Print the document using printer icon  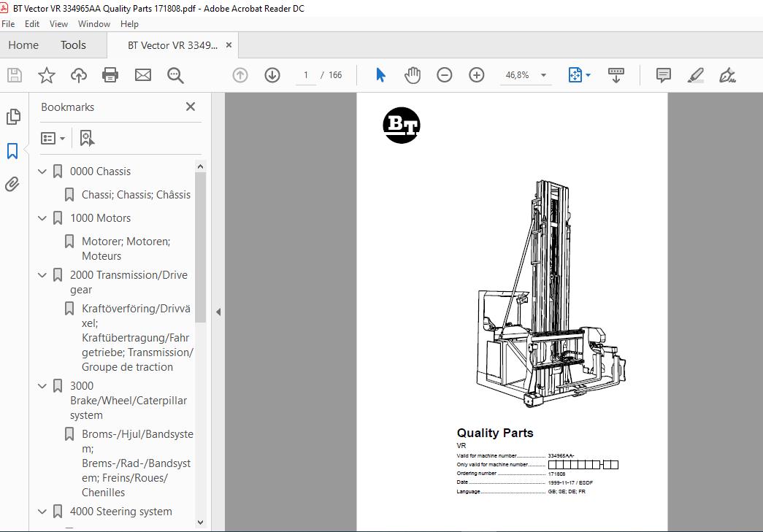[x=110, y=75]
